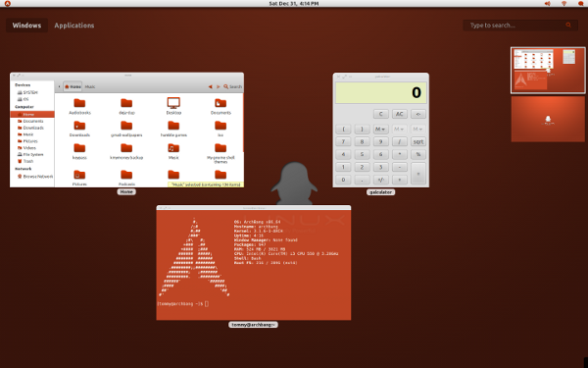Screen dimensions: 588x368
Task: Click the open parenthesis button on calculator
Action: click(x=343, y=130)
